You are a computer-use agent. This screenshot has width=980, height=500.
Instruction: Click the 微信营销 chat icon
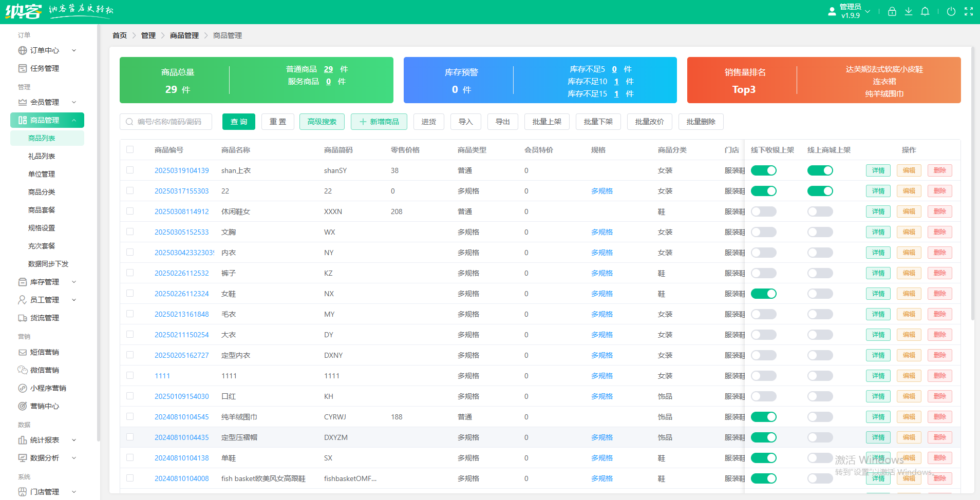[x=23, y=370]
